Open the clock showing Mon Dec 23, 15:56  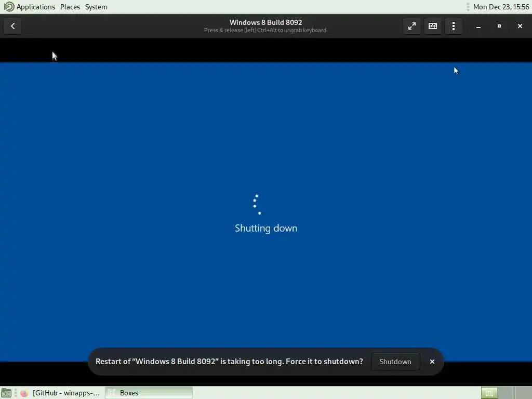pos(501,7)
